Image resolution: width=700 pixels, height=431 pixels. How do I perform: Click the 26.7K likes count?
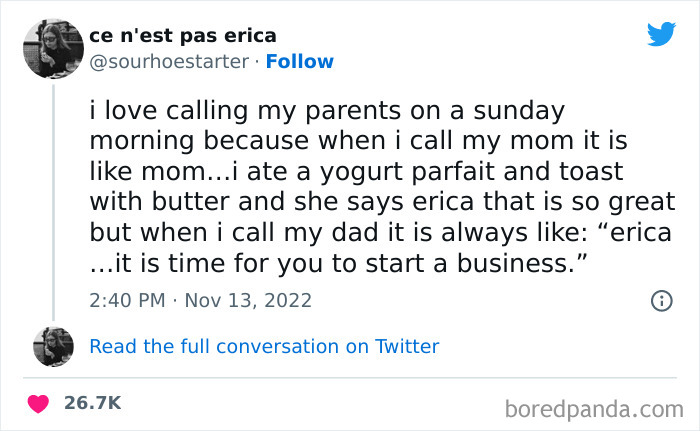pos(93,403)
